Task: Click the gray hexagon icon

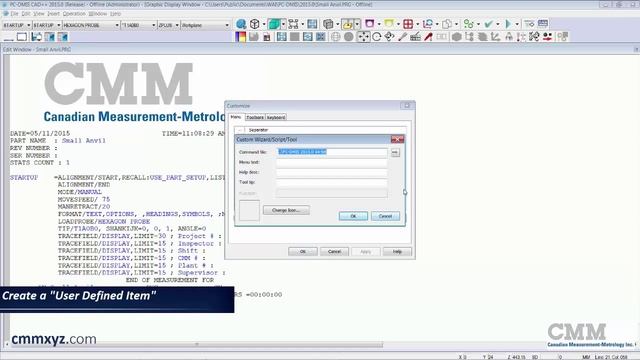Action: [x=456, y=37]
